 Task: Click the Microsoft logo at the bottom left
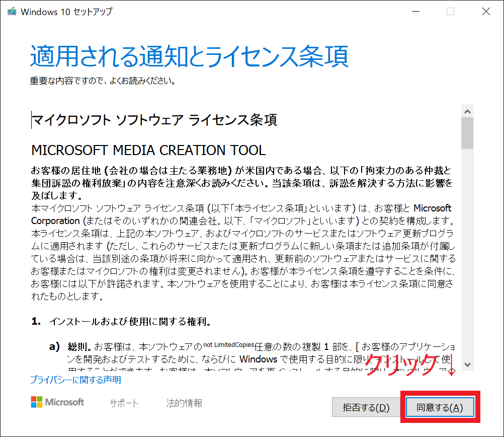57,402
